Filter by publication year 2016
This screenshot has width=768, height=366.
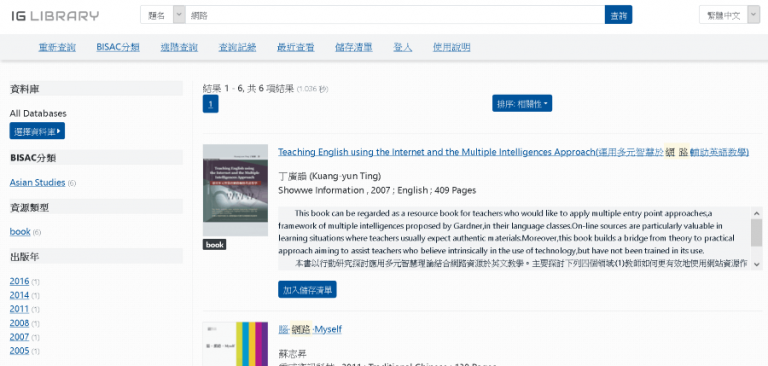tap(20, 281)
